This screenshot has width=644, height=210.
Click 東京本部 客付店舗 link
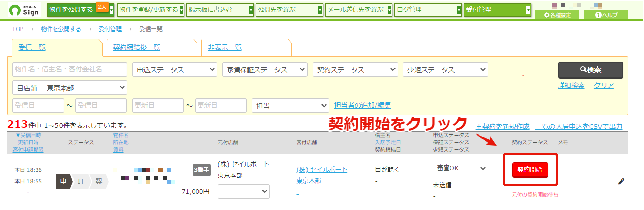[x=309, y=181]
